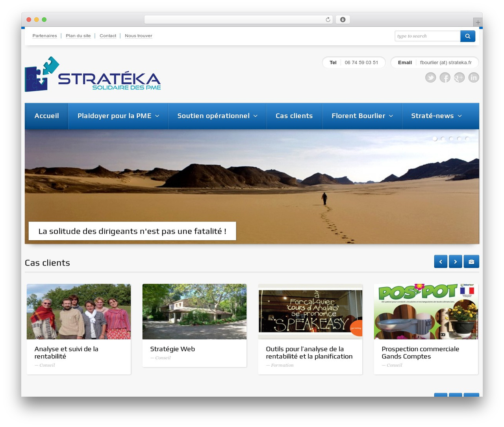The height and width of the screenshot is (427, 504).
Task: Select the first slider pagination dot
Action: coord(435,139)
